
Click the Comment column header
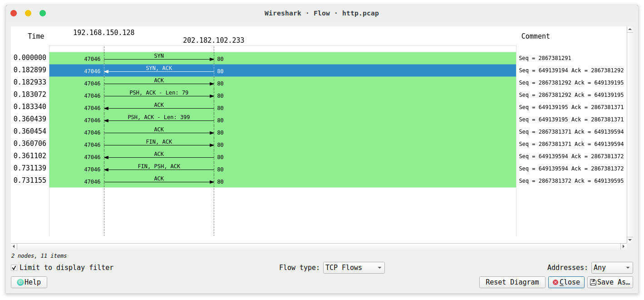tap(536, 36)
